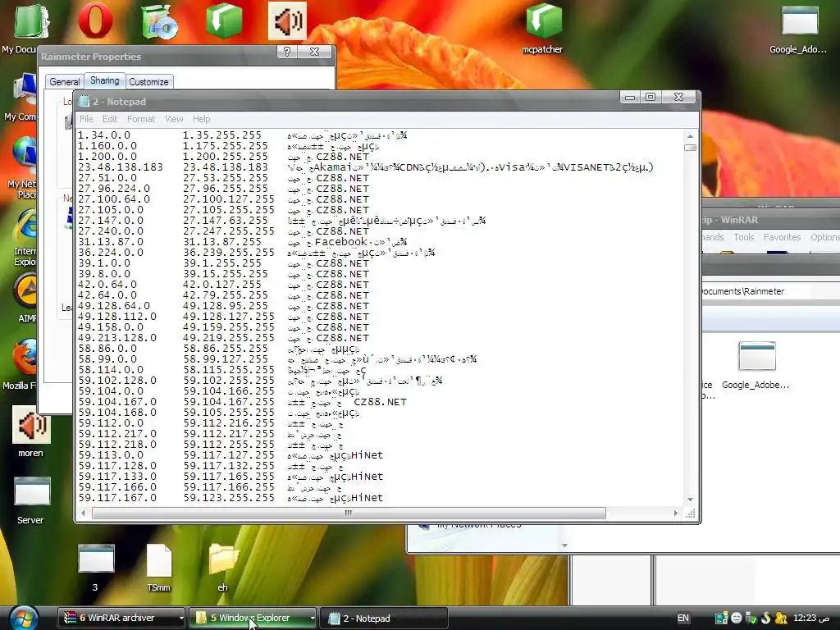Click 58.99.127.255 in Notepad
The height and width of the screenshot is (630, 840).
click(226, 359)
